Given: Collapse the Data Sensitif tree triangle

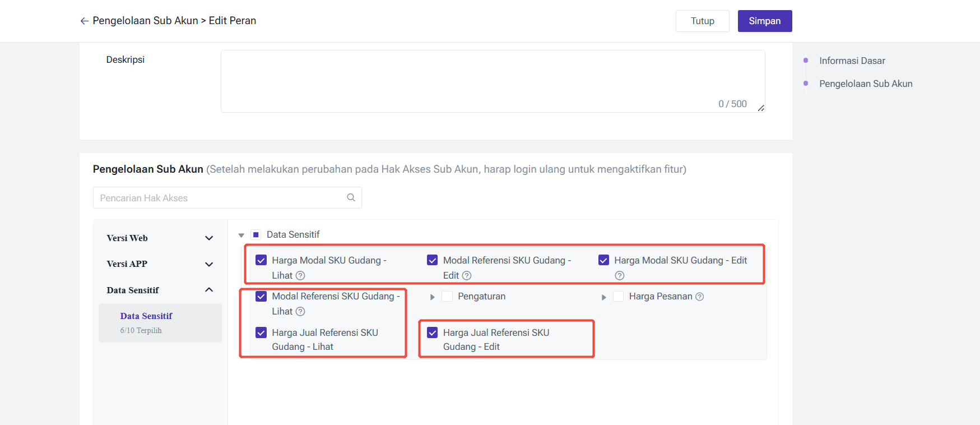Looking at the screenshot, I should click(241, 235).
